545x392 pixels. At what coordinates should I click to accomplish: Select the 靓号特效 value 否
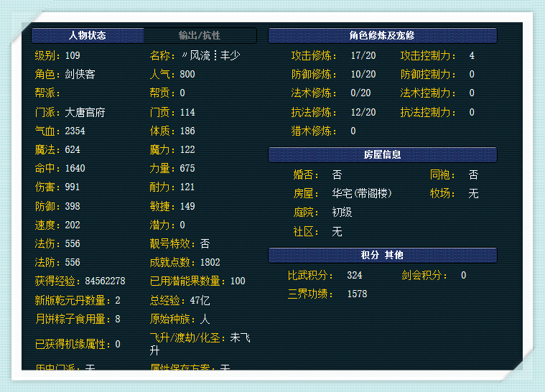(x=205, y=244)
